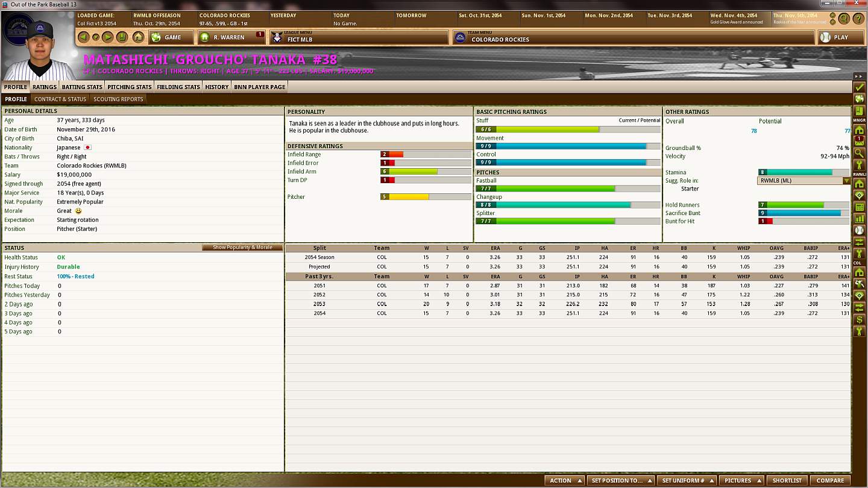This screenshot has width=868, height=488.
Task: Click the Movement rating bar
Action: click(x=568, y=146)
